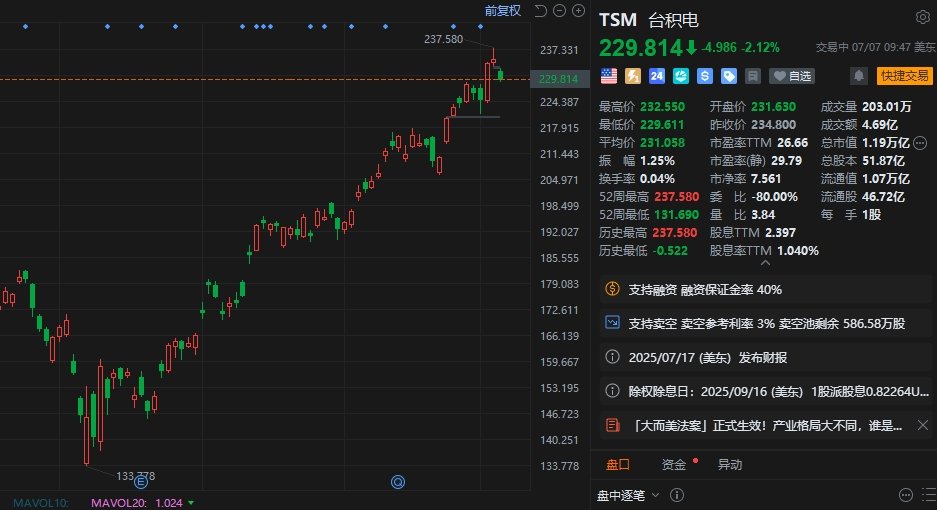The height and width of the screenshot is (510, 937).
Task: Click the 52周最高 value 237.580
Action: [676, 197]
